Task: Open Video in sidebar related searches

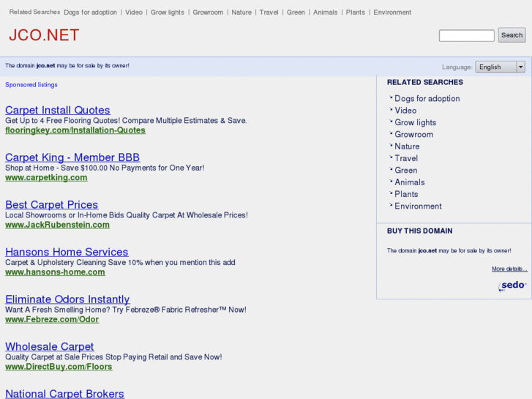Action: coord(405,111)
